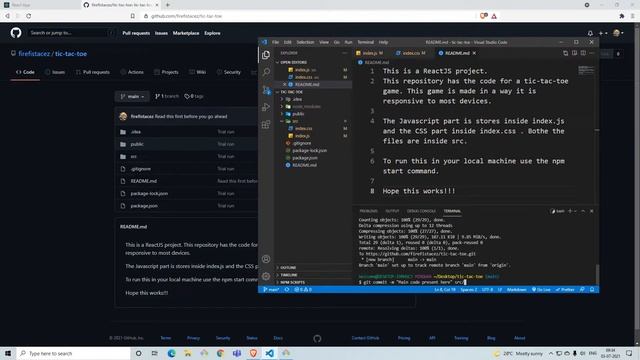
Task: Click the GitHub search input field
Action: point(71,33)
